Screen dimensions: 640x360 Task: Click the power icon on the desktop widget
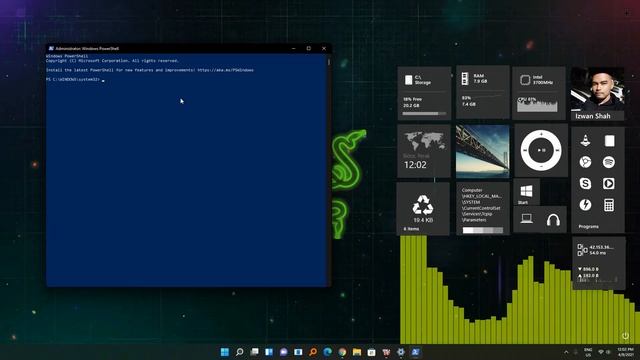pyautogui.click(x=625, y=336)
